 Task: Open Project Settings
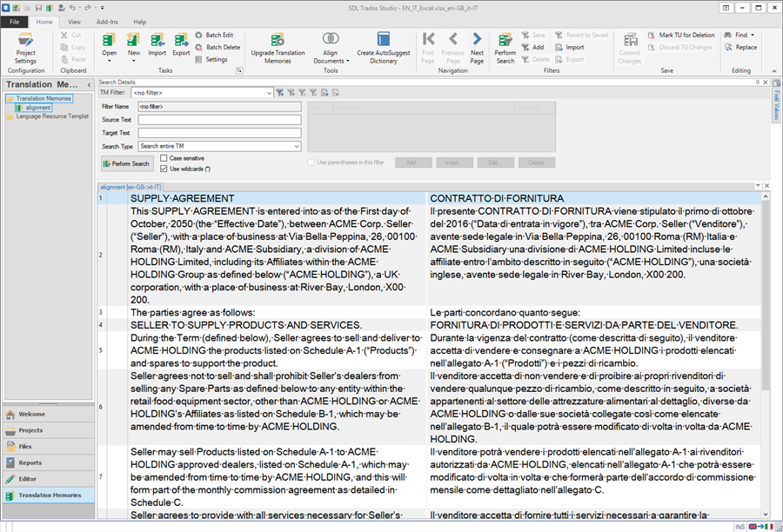(x=25, y=49)
